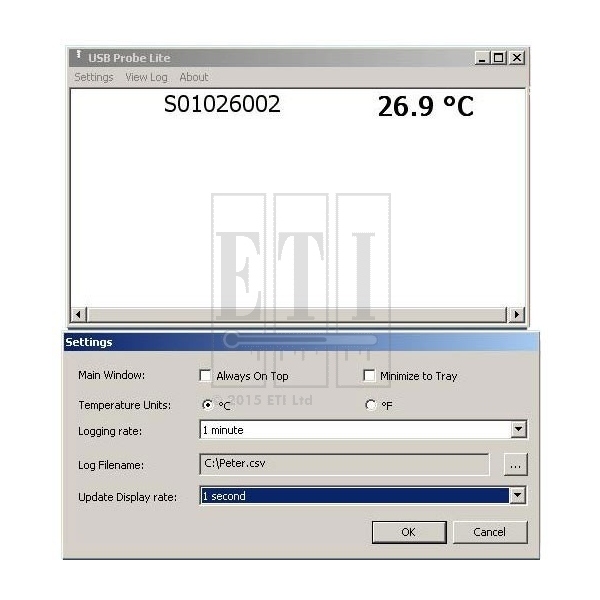Open the View Log menu

tap(146, 77)
